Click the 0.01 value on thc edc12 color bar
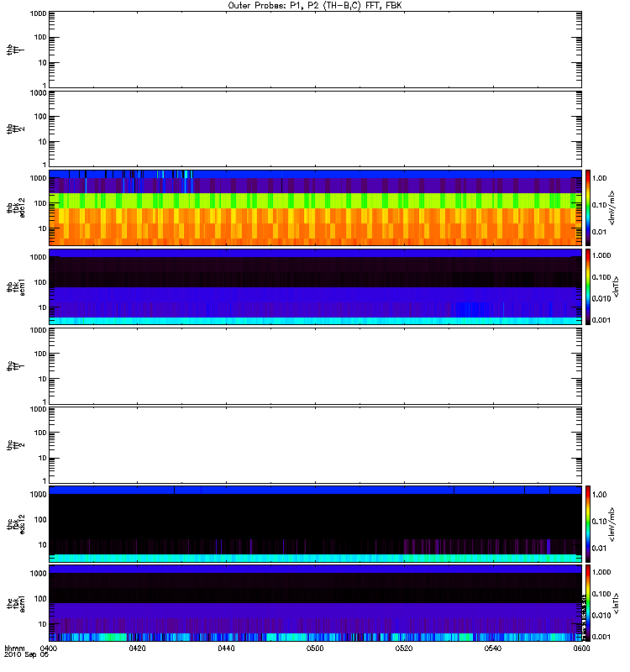Screen dimensions: 630x672 pyautogui.click(x=599, y=549)
